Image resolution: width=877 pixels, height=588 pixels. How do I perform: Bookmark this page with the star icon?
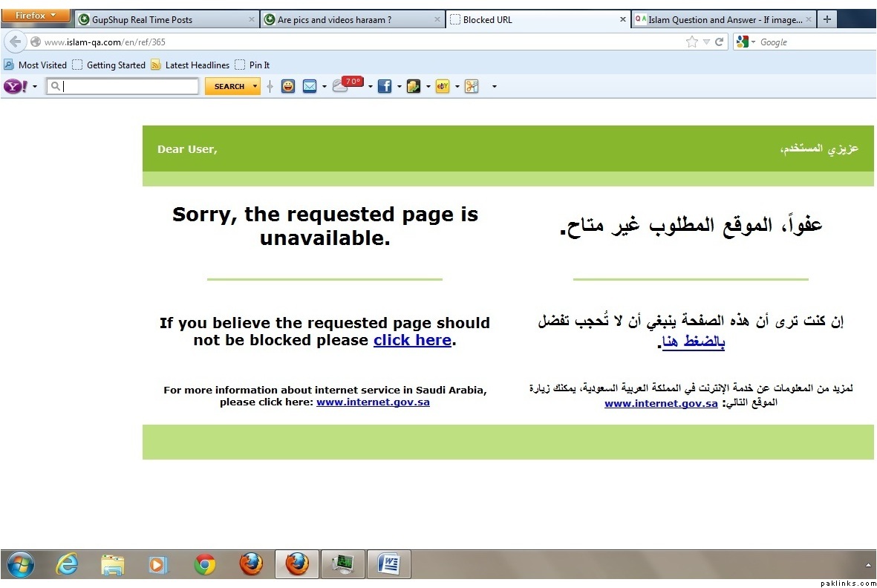pos(692,42)
